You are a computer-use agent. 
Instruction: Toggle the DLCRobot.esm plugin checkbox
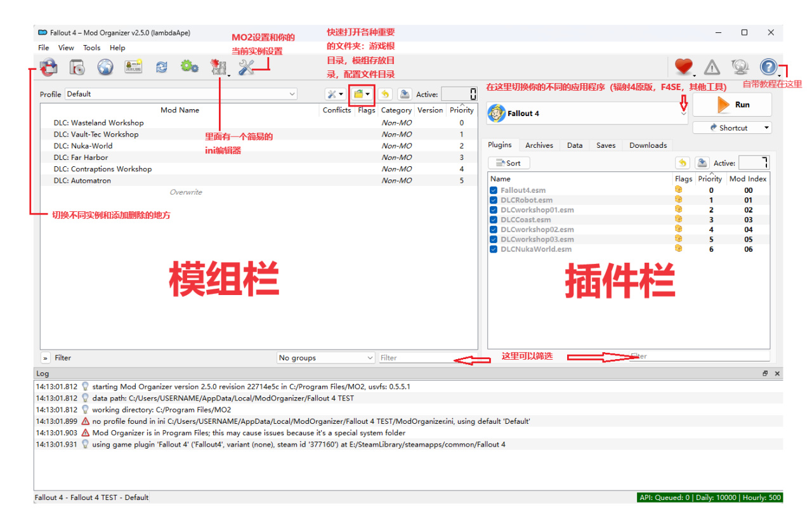click(494, 200)
